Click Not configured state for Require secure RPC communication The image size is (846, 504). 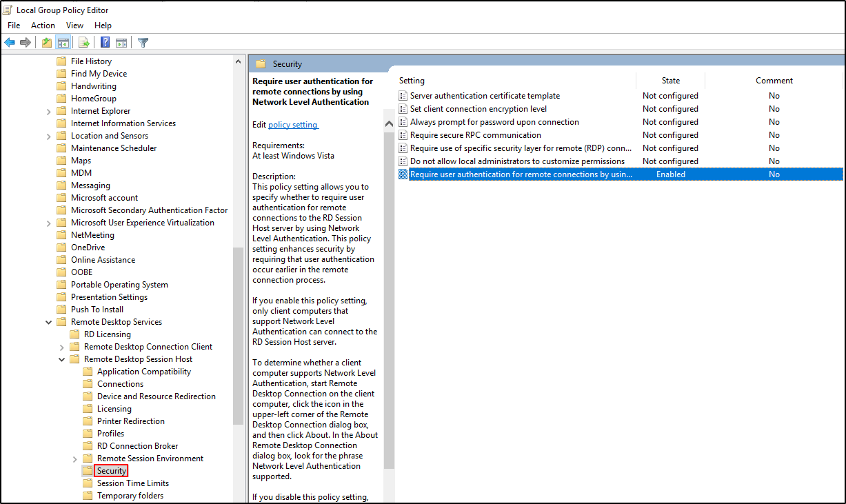pyautogui.click(x=670, y=135)
